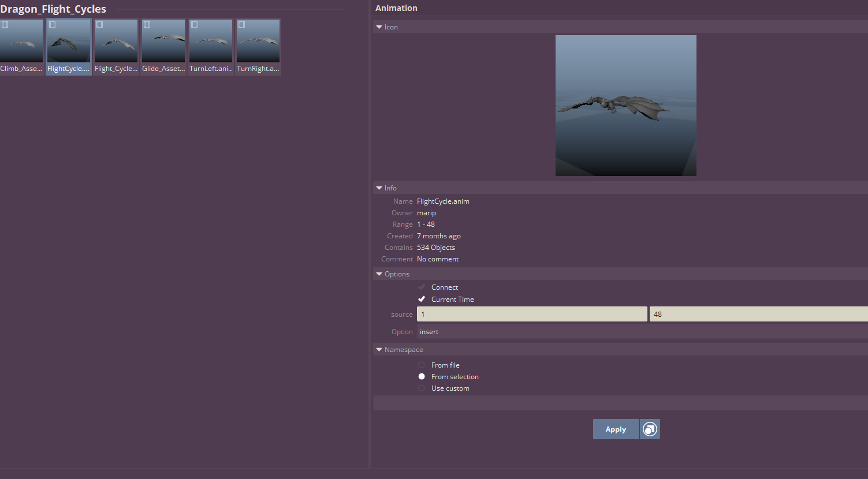Click film-strip icon on Climb_Asse... thumbnail
Image resolution: width=868 pixels, height=479 pixels.
pyautogui.click(x=5, y=25)
